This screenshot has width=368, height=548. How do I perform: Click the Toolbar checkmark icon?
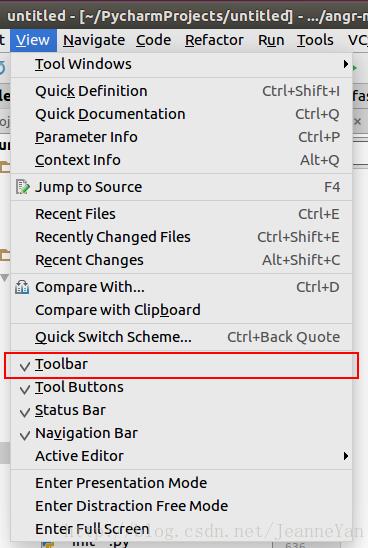(x=24, y=366)
